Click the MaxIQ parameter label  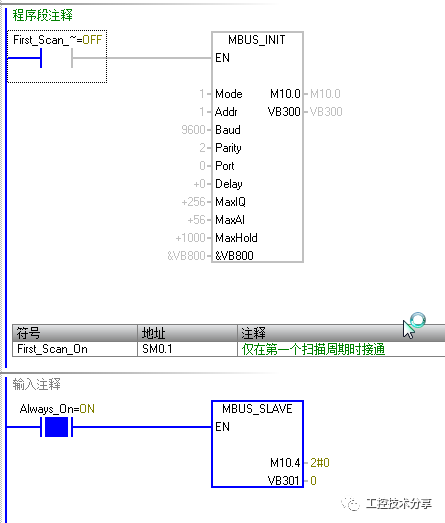231,202
